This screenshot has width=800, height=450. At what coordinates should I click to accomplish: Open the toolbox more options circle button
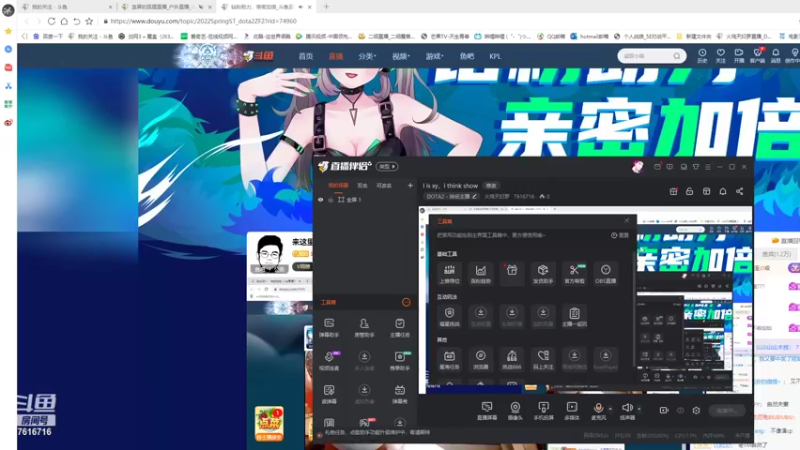tap(406, 302)
